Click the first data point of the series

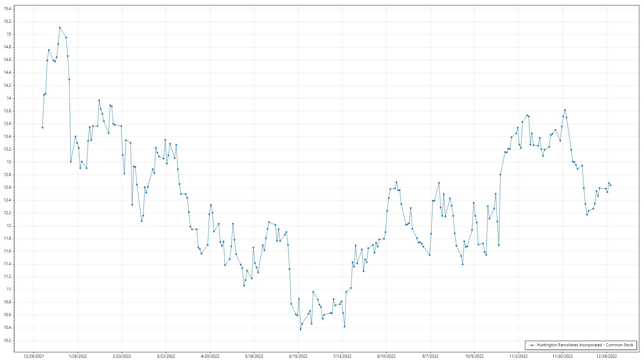42,128
